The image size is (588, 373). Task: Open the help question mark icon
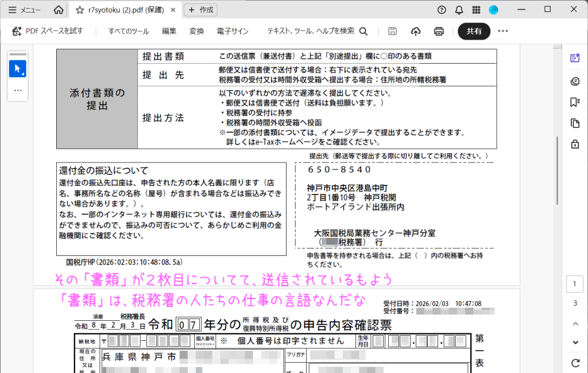[x=442, y=10]
